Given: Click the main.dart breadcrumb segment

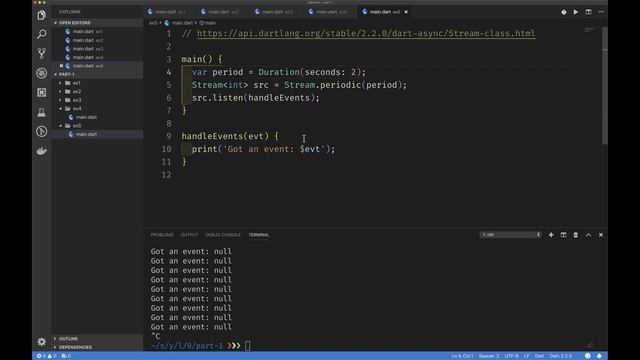Looking at the screenshot, I should tap(179, 23).
